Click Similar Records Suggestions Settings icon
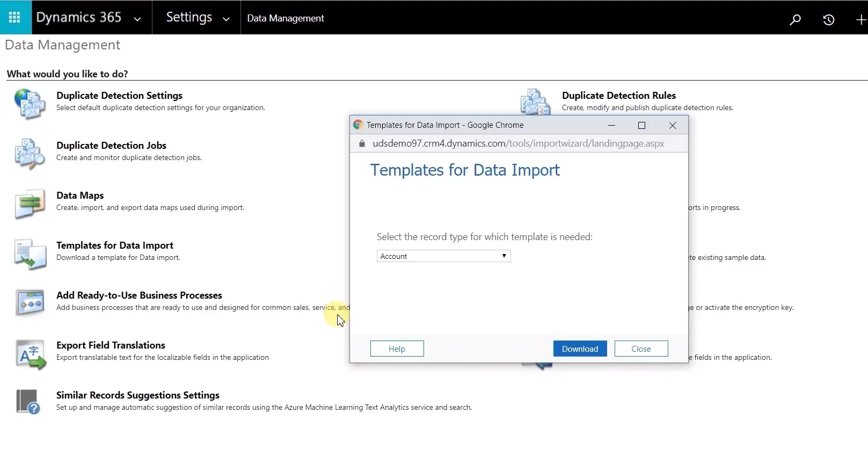 (28, 402)
